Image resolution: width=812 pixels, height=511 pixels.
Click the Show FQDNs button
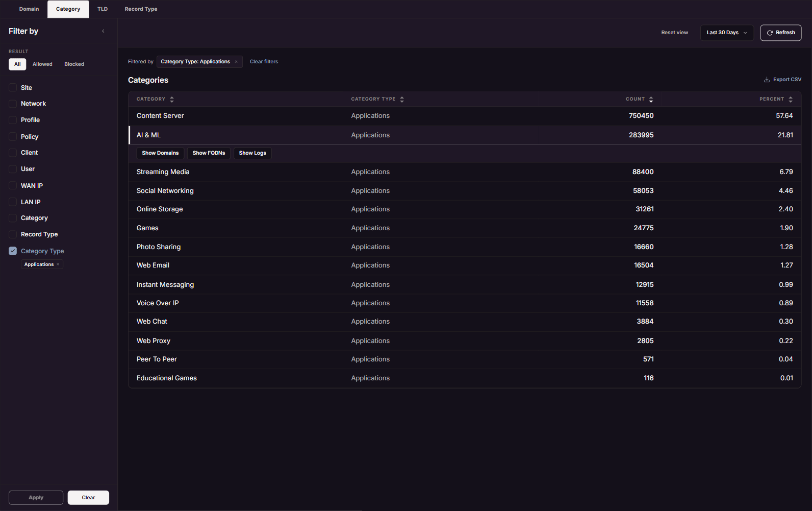[x=209, y=153]
